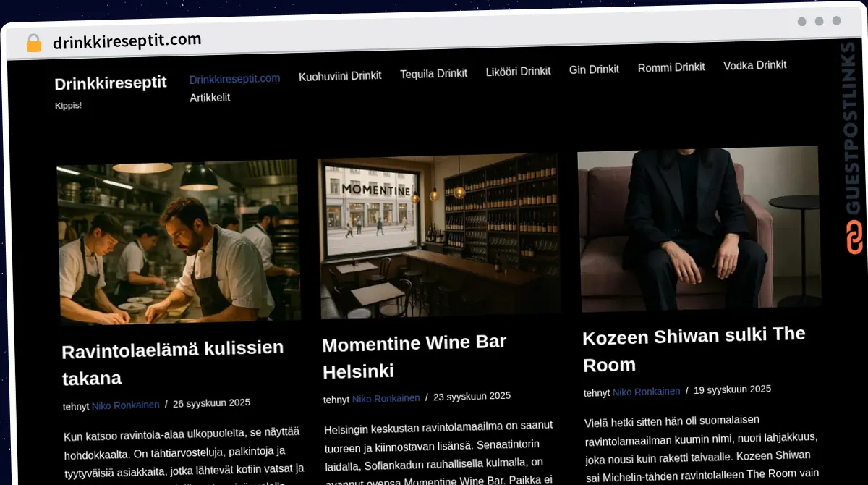868x485 pixels.
Task: Click the date 26 syyskuun 2025
Action: [x=211, y=403]
